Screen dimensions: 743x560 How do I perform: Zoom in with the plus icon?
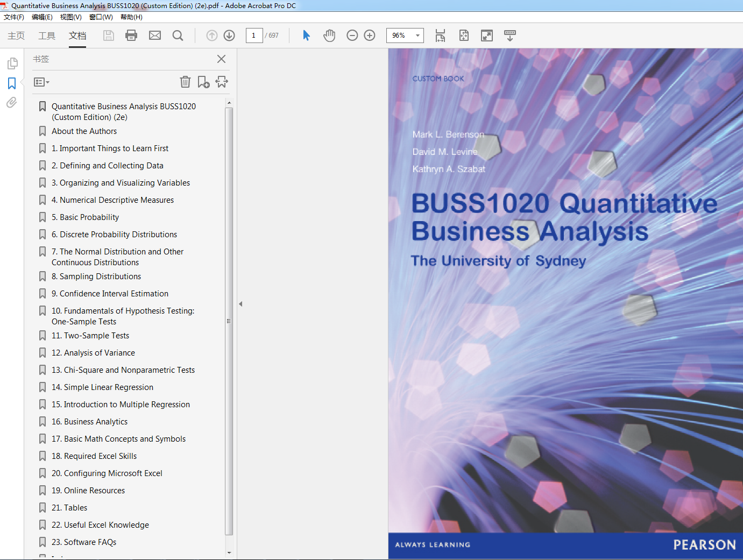[x=370, y=36]
